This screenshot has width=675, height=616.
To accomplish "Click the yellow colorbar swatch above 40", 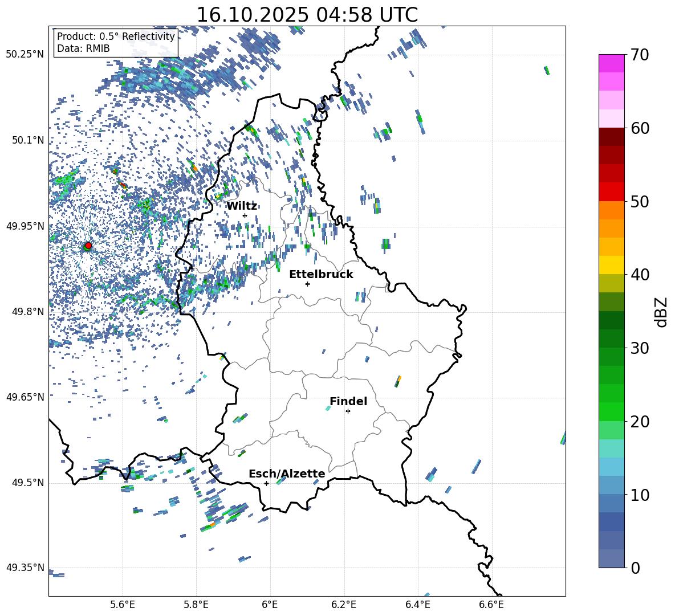I will tap(612, 265).
